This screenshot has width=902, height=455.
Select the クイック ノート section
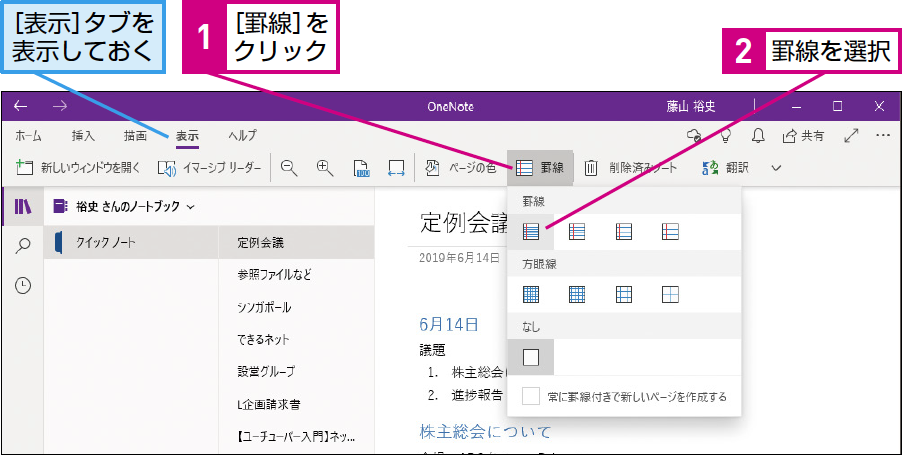coord(131,243)
